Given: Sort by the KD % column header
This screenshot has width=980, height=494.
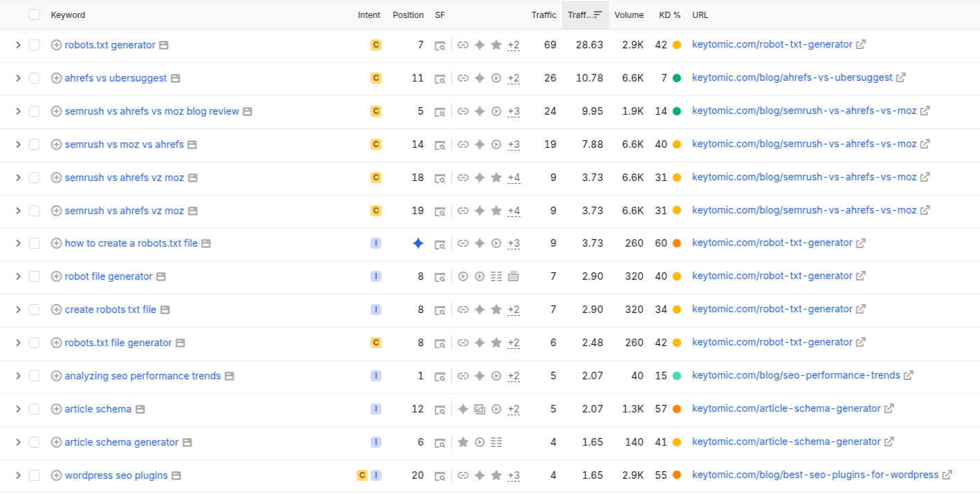Looking at the screenshot, I should point(669,15).
